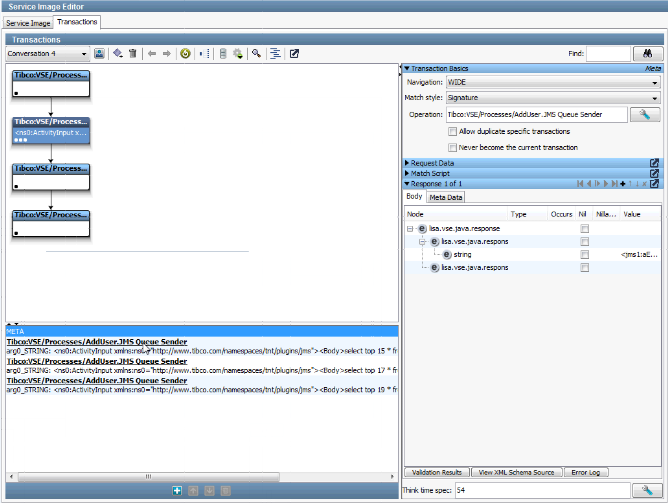
Task: Click the wrench icon next to Think time spec
Action: click(x=645, y=490)
